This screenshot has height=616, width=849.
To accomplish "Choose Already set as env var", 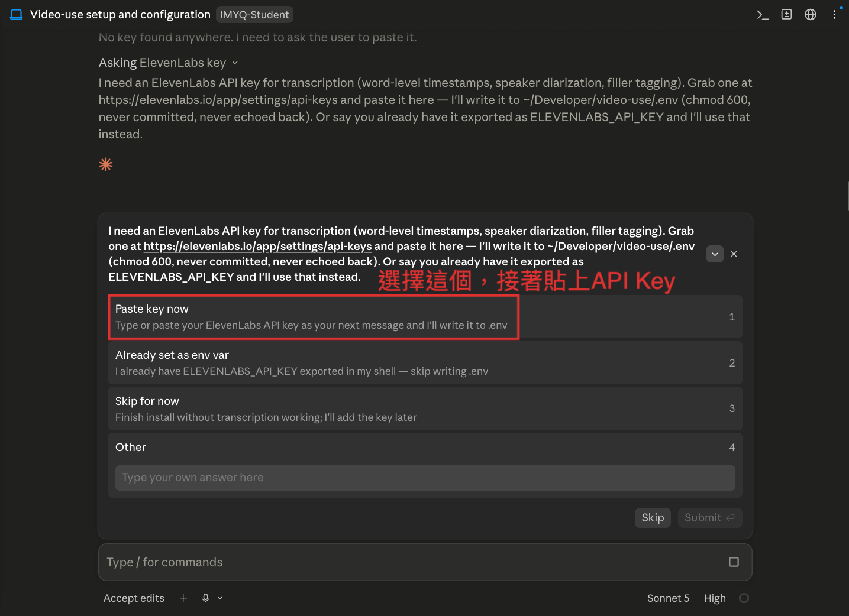I will [x=425, y=363].
